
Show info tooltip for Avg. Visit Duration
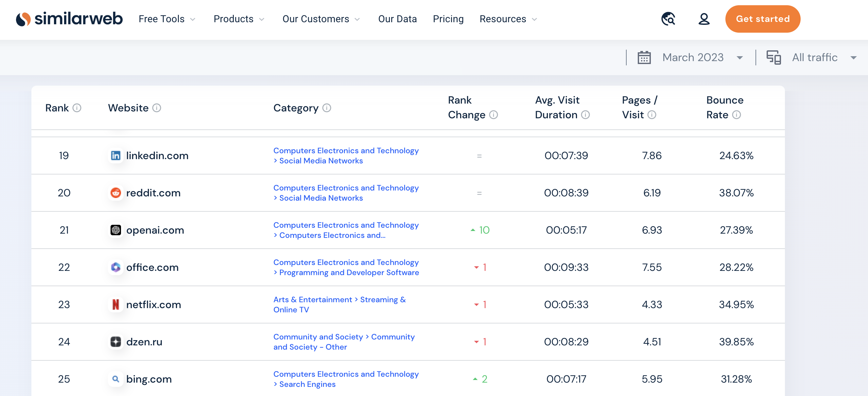tap(586, 115)
